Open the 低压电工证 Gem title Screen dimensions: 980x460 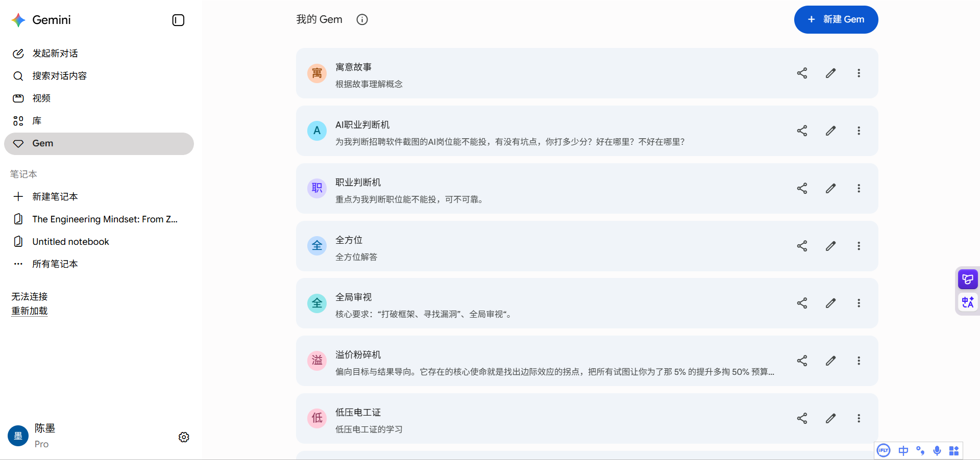click(x=358, y=413)
